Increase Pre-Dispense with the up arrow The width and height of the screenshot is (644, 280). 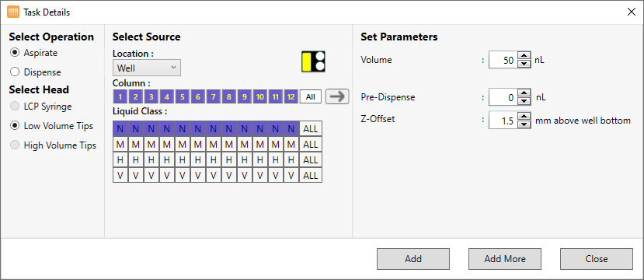(524, 94)
